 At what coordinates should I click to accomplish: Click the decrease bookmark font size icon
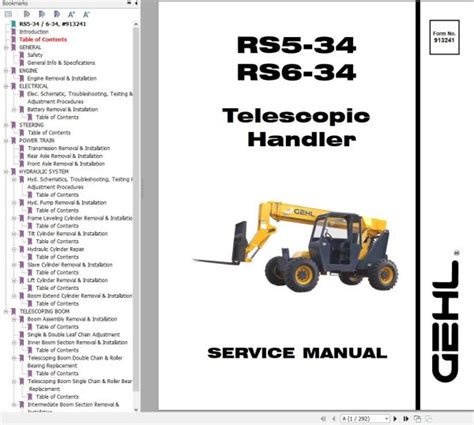pos(86,14)
